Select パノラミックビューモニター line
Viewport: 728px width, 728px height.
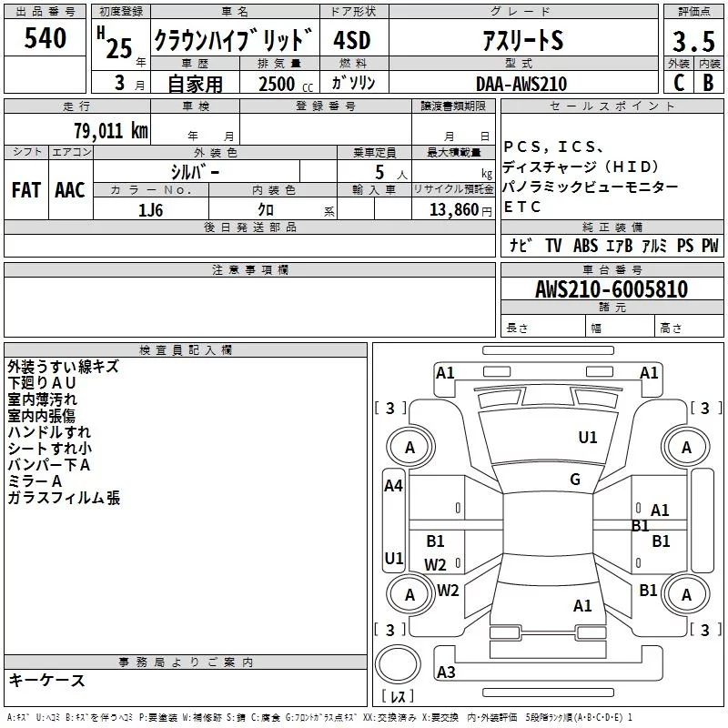(590, 187)
